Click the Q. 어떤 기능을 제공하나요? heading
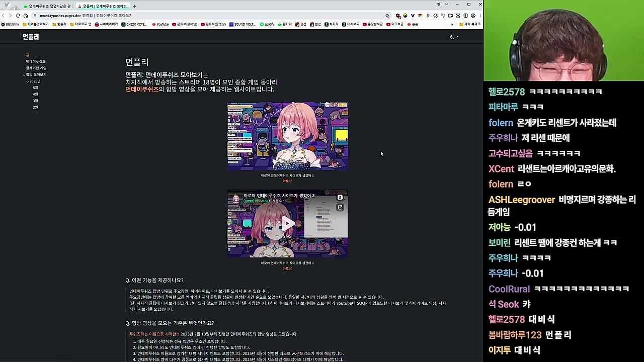The height and width of the screenshot is (362, 644). pos(154,280)
